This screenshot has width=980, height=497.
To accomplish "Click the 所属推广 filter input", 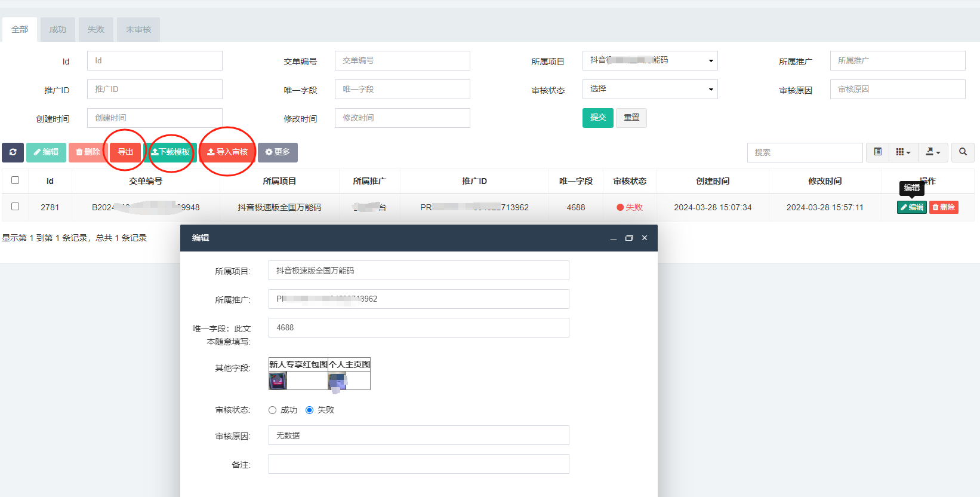I will 898,60.
